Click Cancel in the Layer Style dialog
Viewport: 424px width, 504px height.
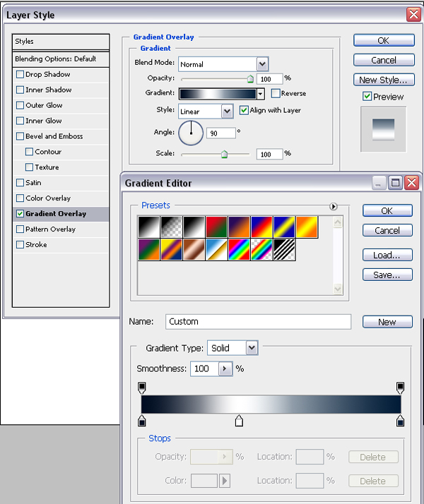[384, 60]
